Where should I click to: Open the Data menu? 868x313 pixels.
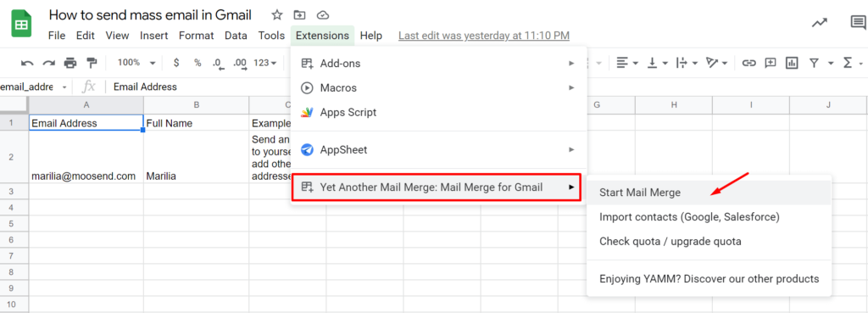tap(236, 36)
